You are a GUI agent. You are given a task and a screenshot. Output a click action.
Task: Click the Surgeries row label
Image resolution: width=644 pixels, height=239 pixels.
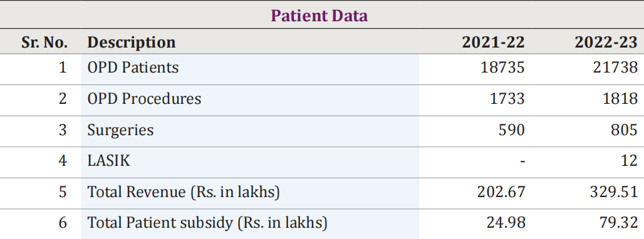click(x=120, y=130)
